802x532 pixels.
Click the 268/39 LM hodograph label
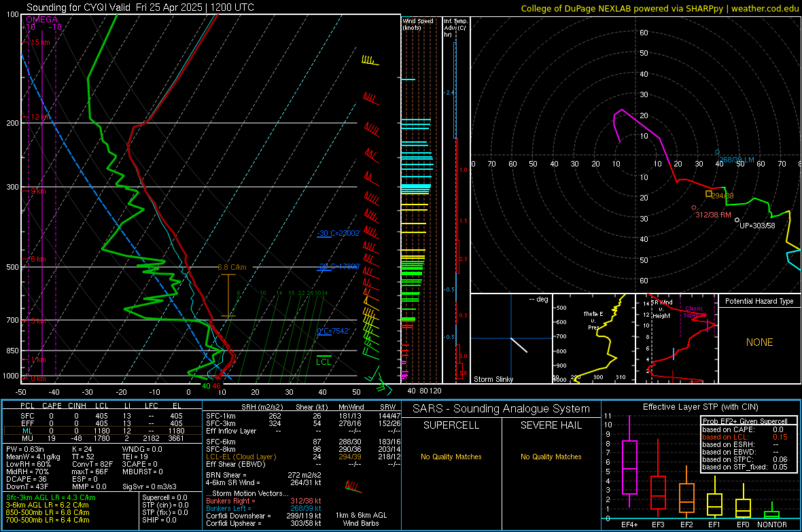pos(737,160)
